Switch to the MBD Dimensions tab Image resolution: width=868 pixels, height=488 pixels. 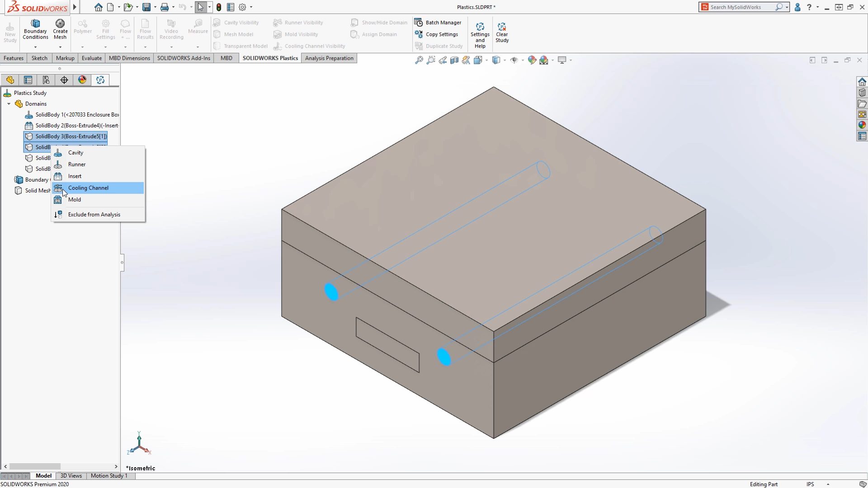coord(129,58)
